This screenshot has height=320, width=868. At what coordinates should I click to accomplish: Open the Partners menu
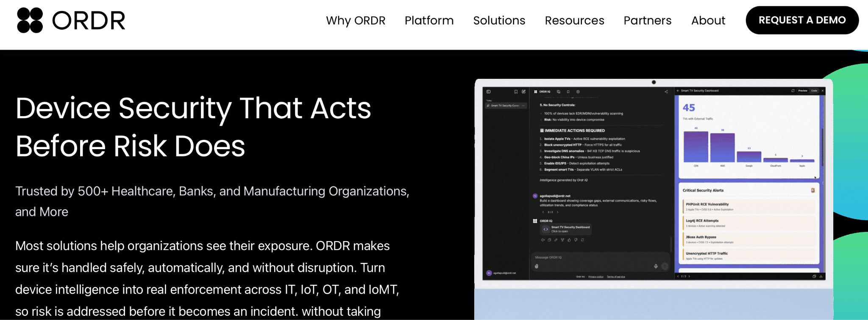pyautogui.click(x=647, y=20)
